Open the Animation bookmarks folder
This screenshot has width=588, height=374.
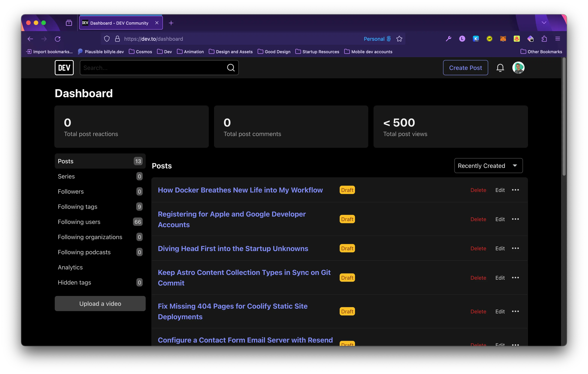(190, 52)
